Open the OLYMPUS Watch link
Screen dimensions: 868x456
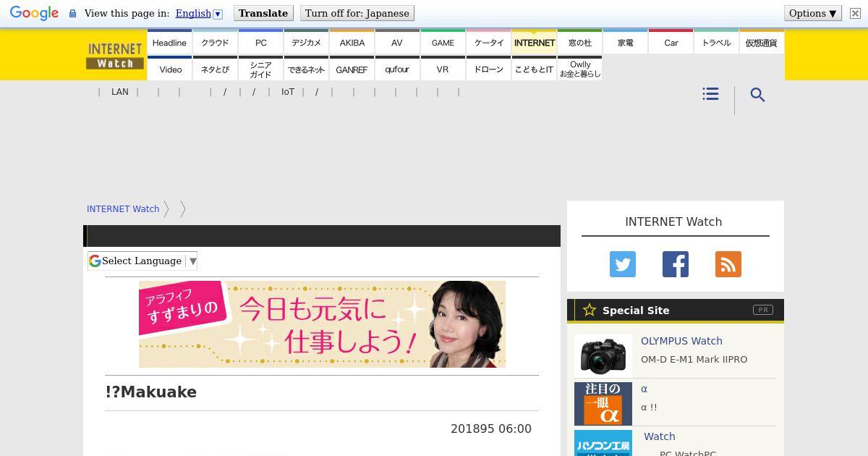[x=681, y=341]
